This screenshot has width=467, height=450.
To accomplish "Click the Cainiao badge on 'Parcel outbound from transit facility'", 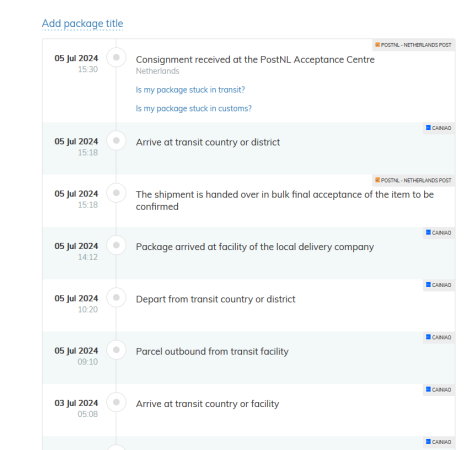I will coord(439,337).
